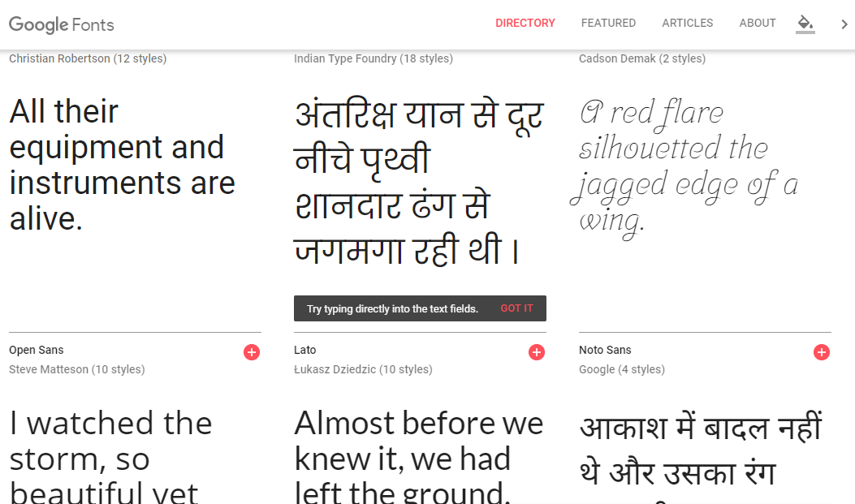Screen dimensions: 855x504
Task: Edit the Hindi "आकाश में बादल" sample text
Action: (701, 459)
